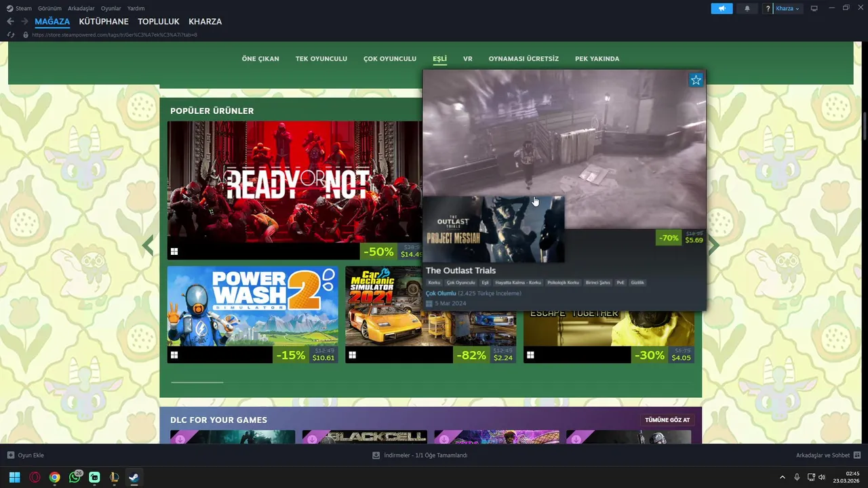This screenshot has height=488, width=868.
Task: Open WhatsApp from taskbar
Action: click(x=75, y=477)
